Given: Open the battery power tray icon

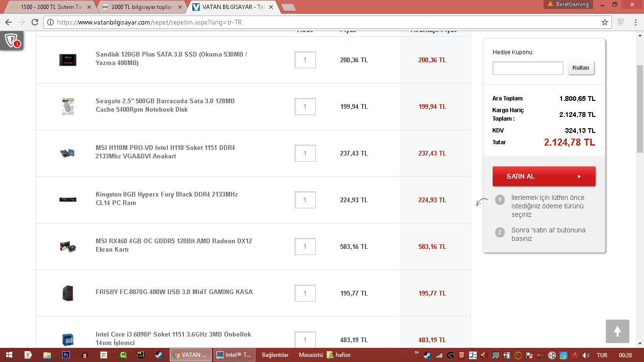Looking at the screenshot, I should tap(507, 355).
